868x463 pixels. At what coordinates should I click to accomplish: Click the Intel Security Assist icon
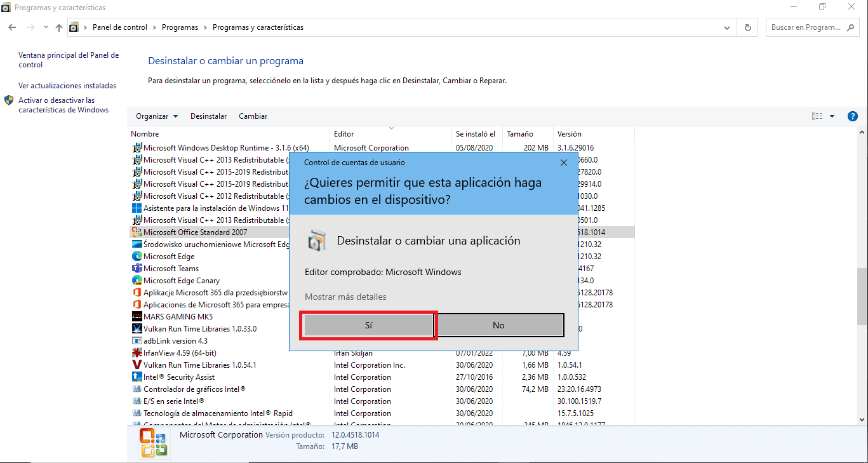pos(137,377)
